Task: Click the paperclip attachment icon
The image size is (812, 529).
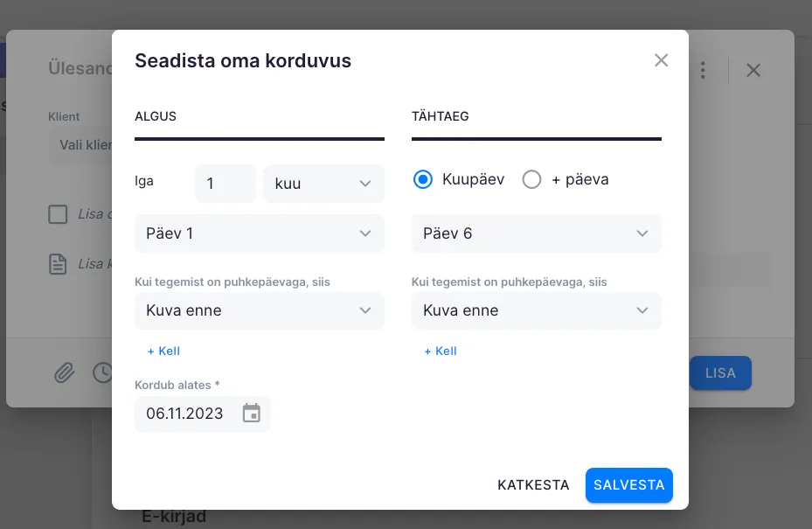Action: tap(65, 373)
